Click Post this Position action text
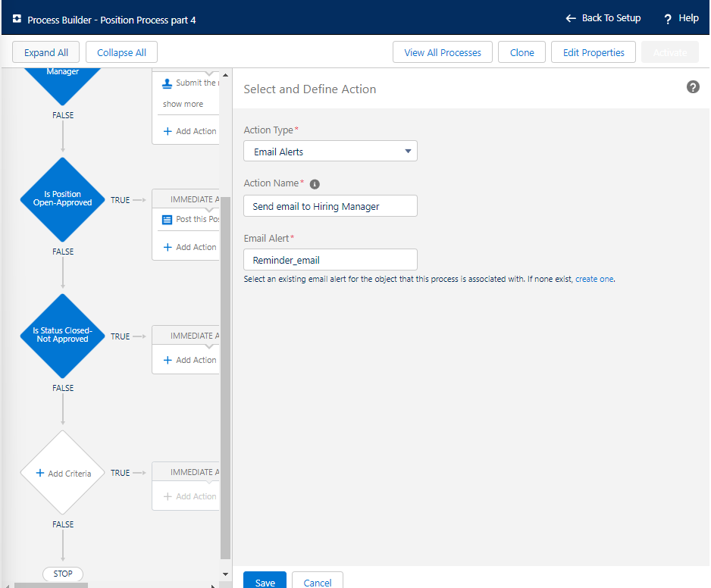Viewport: 711px width, 588px height. [198, 219]
